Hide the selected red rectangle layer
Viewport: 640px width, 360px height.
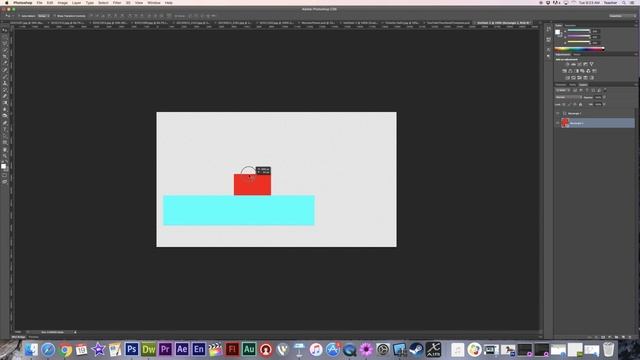coord(558,123)
